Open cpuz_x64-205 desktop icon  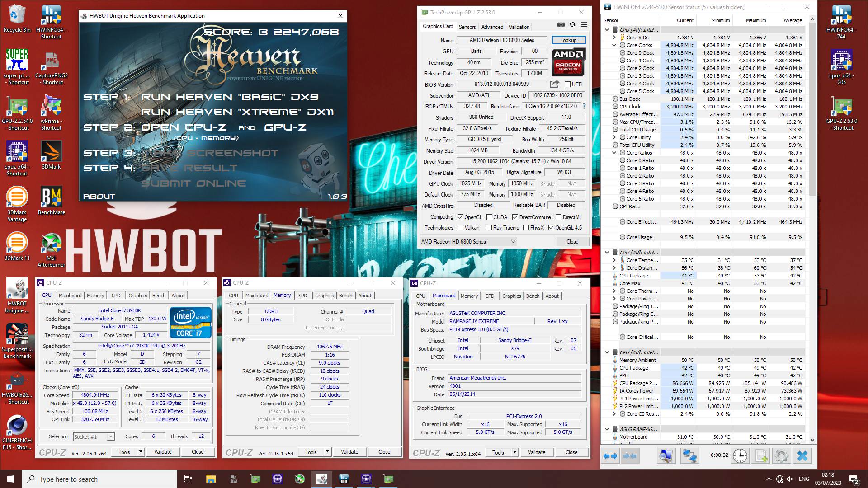click(x=841, y=67)
